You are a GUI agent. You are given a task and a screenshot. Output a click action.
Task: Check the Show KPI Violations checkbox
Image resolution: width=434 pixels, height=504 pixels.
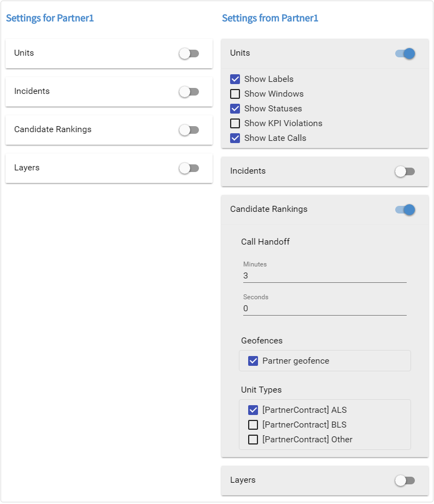(x=236, y=123)
